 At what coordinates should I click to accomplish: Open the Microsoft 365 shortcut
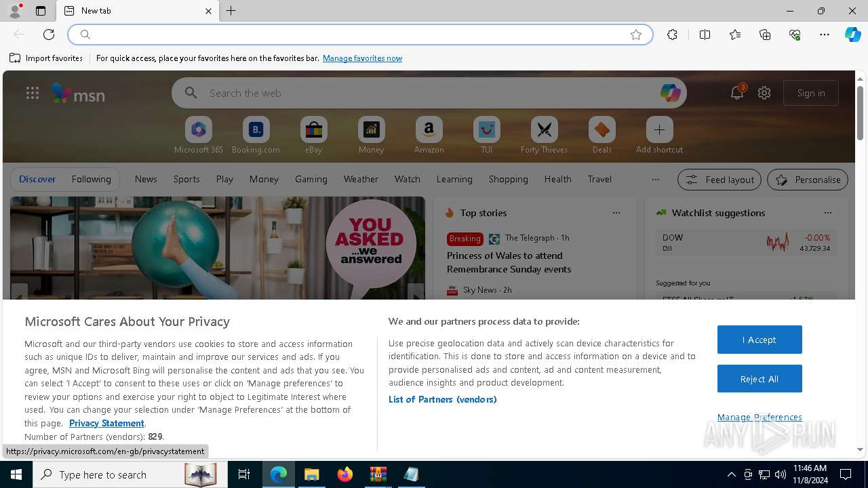(198, 135)
